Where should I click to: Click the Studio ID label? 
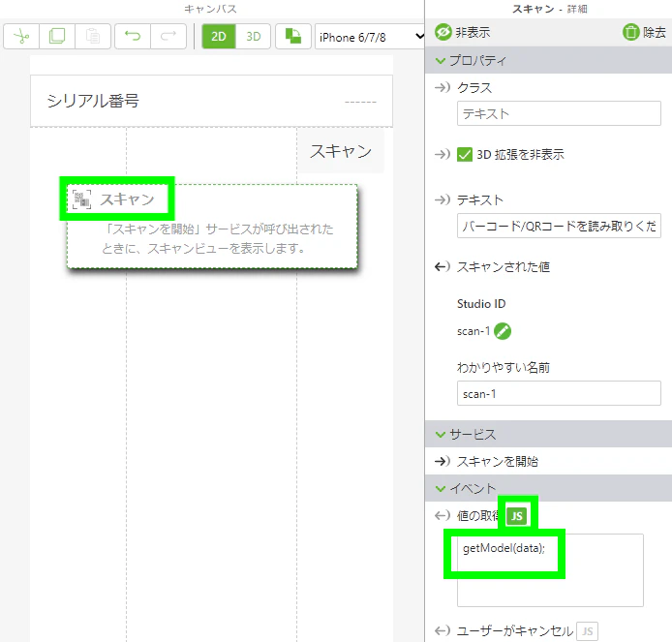point(481,304)
